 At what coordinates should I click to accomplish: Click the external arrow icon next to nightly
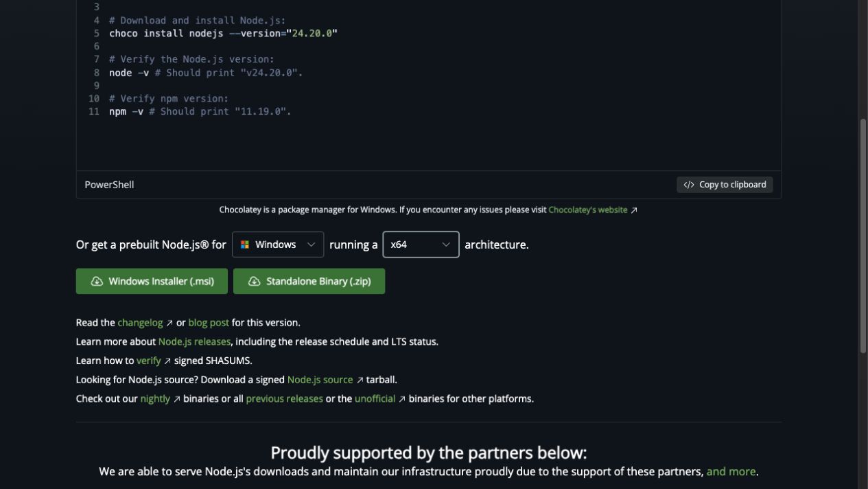176,399
